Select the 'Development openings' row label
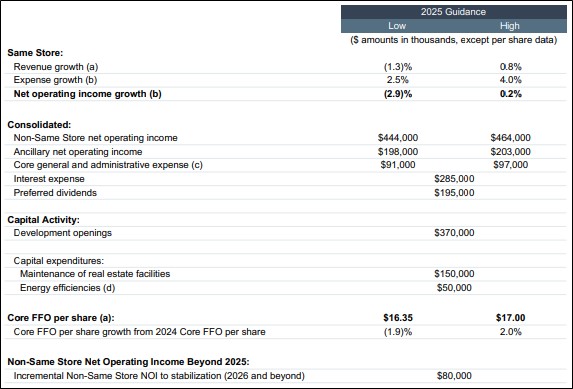This screenshot has height=389, width=573. point(62,233)
